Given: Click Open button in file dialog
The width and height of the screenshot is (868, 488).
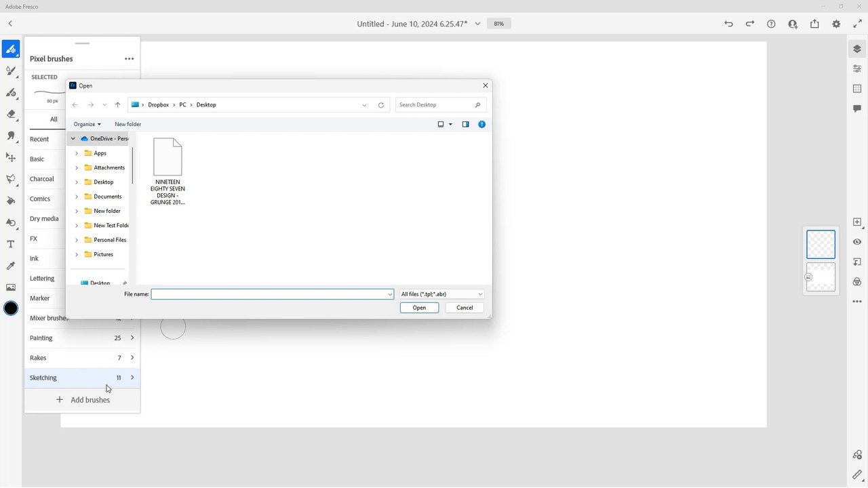Looking at the screenshot, I should (x=419, y=308).
